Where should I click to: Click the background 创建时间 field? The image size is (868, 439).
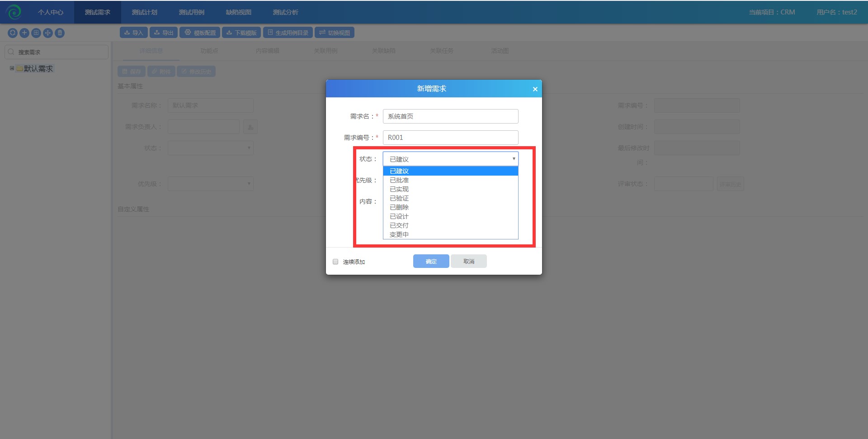coord(697,127)
